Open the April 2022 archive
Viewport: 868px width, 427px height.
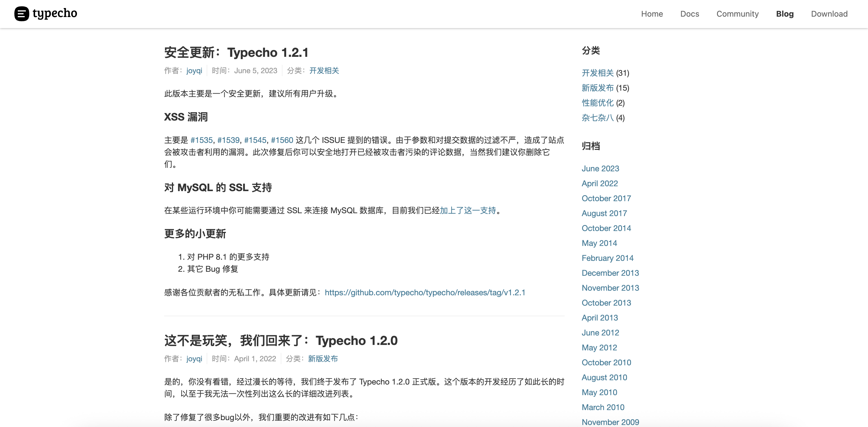599,184
